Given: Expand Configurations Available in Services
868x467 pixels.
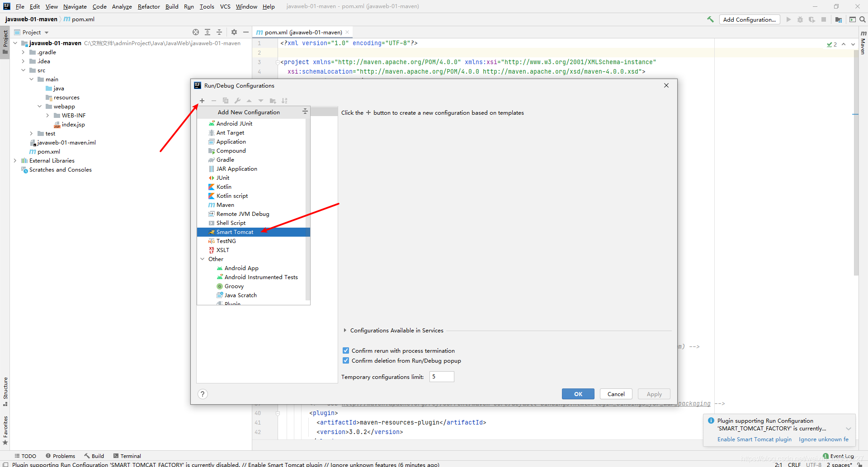Looking at the screenshot, I should (345, 330).
